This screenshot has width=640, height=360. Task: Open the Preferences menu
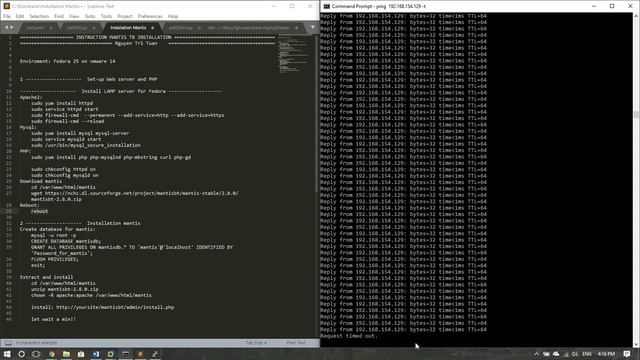(150, 16)
